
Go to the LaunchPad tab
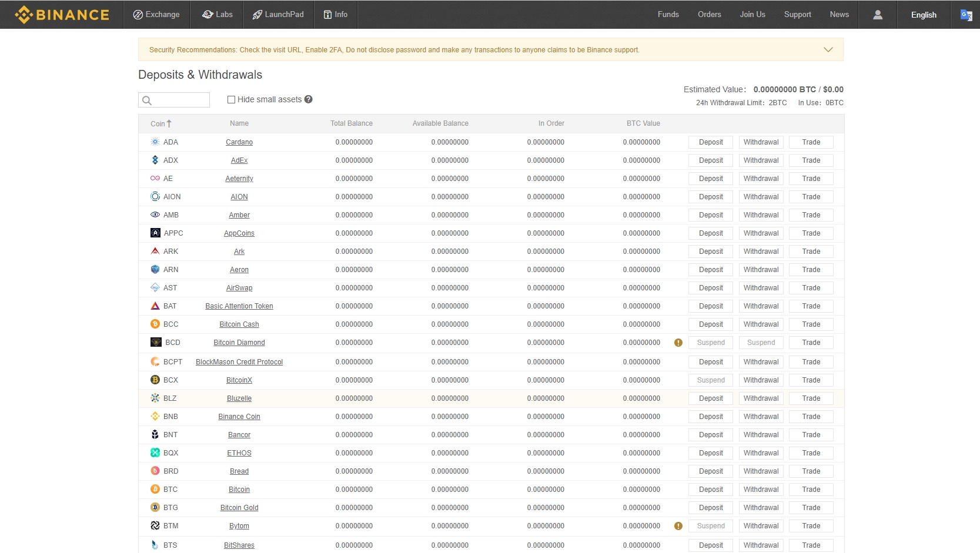(278, 15)
